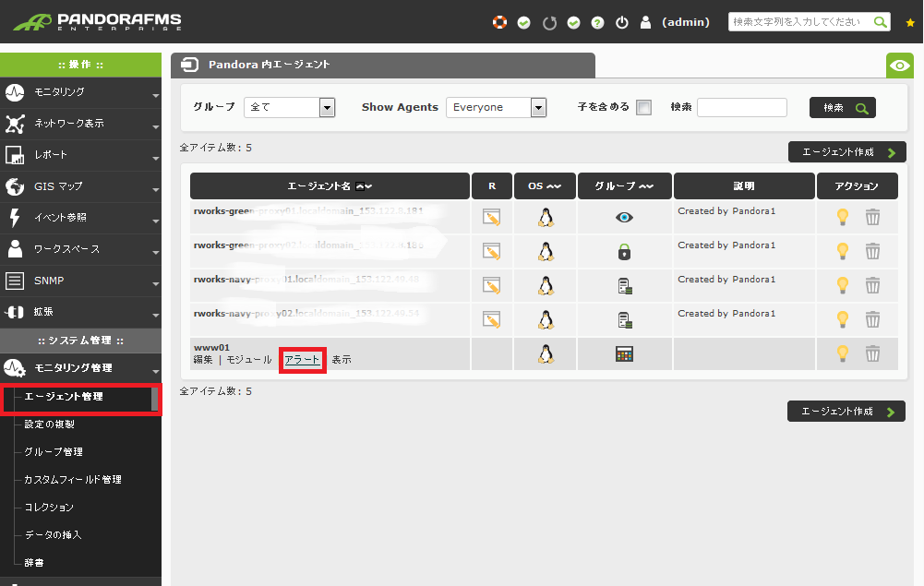Select グループ管理 in the sidebar
924x586 pixels.
(x=54, y=451)
